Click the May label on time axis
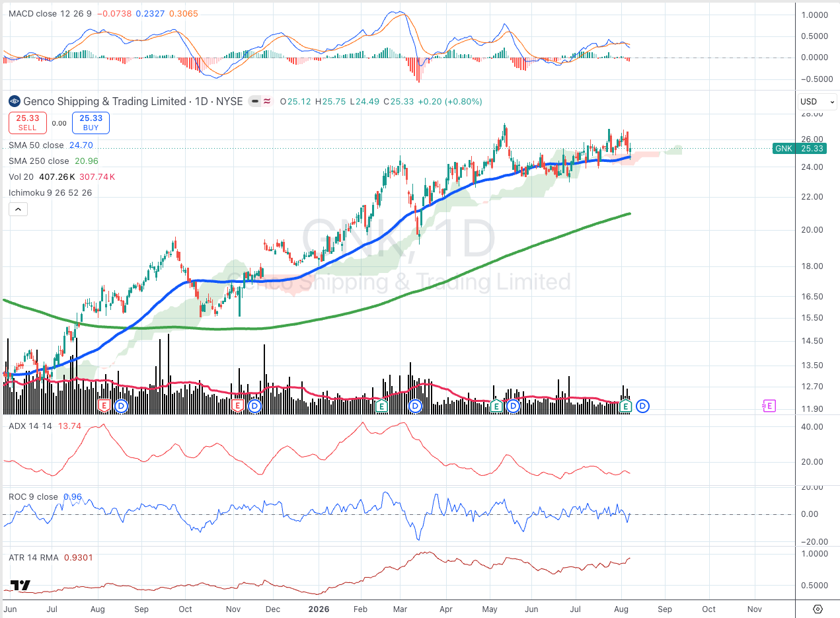This screenshot has width=840, height=618. click(490, 608)
